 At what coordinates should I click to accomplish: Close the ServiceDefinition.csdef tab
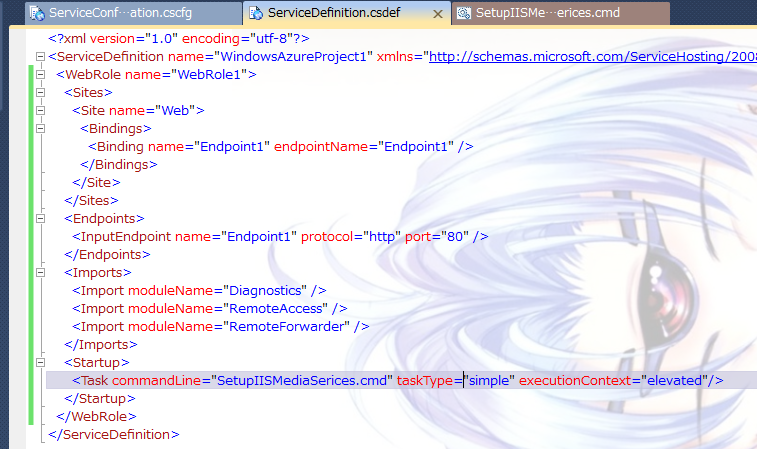438,14
